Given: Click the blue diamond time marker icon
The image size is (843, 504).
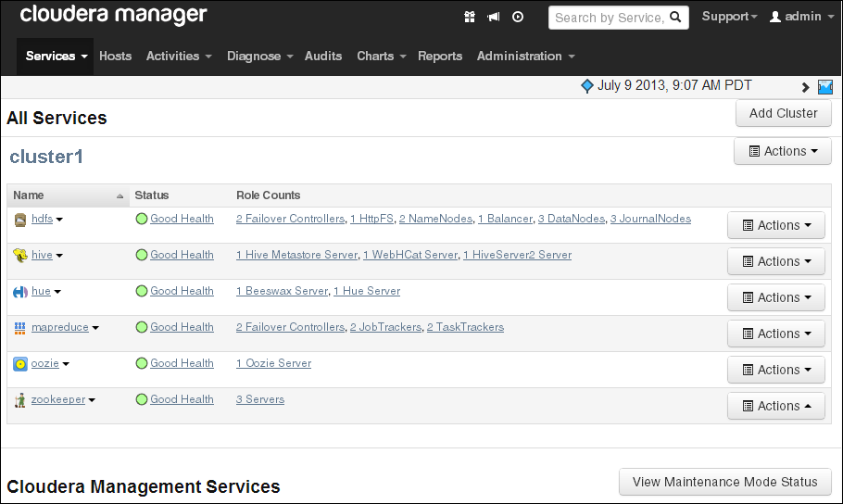Looking at the screenshot, I should tap(587, 86).
